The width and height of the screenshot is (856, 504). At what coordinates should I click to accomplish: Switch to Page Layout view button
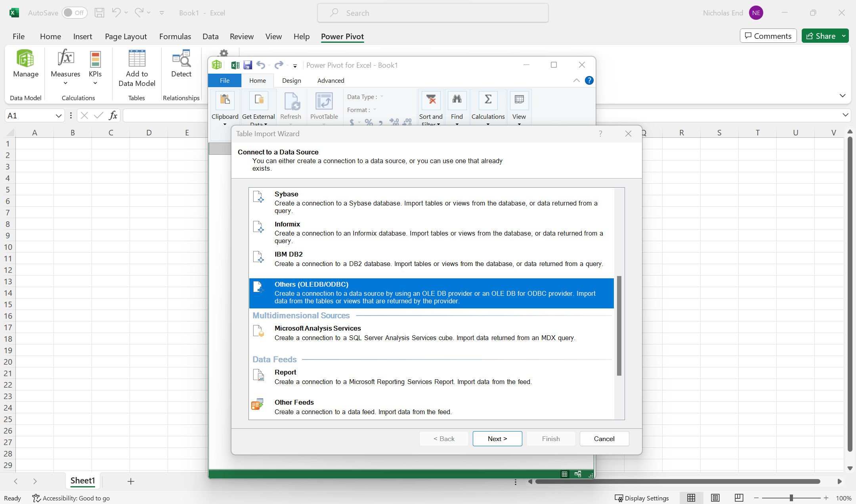(x=715, y=498)
